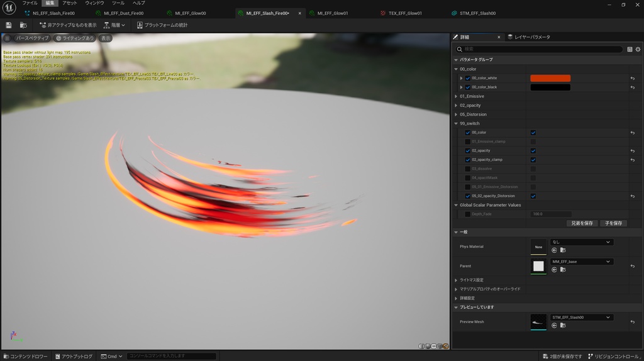Open the viewport hamburger options menu
The width and height of the screenshot is (644, 361).
[x=7, y=38]
